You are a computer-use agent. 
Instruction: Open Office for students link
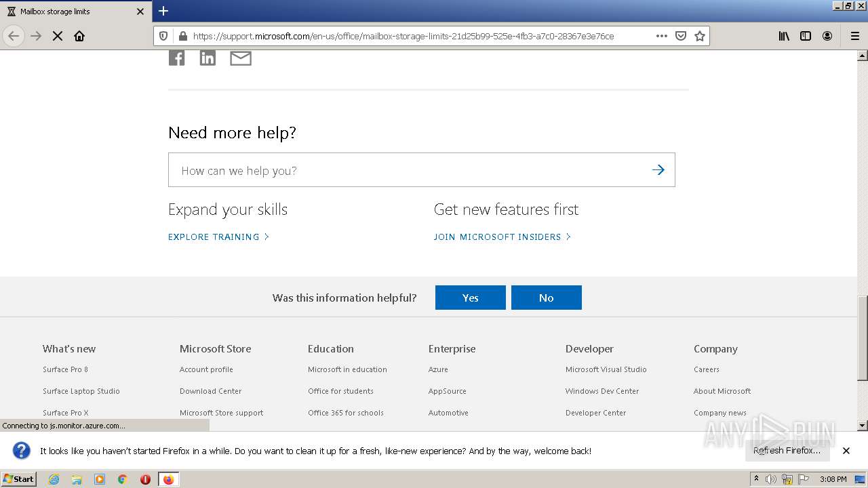pos(340,391)
